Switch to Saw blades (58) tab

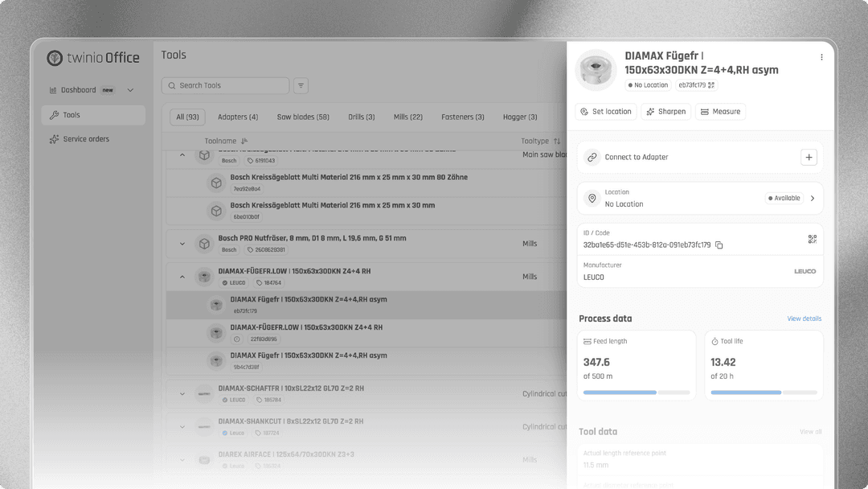coord(303,117)
